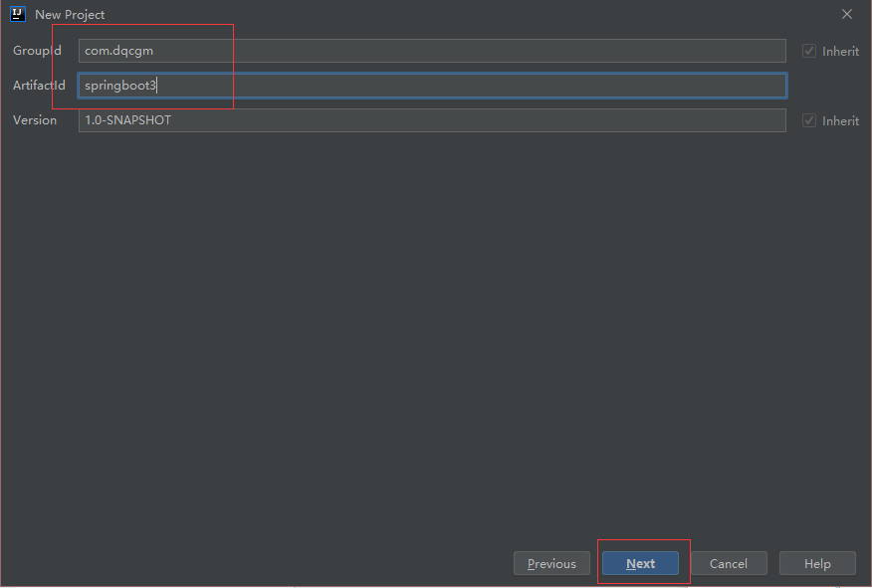Open Help for this dialog
The image size is (872, 588).
click(817, 563)
